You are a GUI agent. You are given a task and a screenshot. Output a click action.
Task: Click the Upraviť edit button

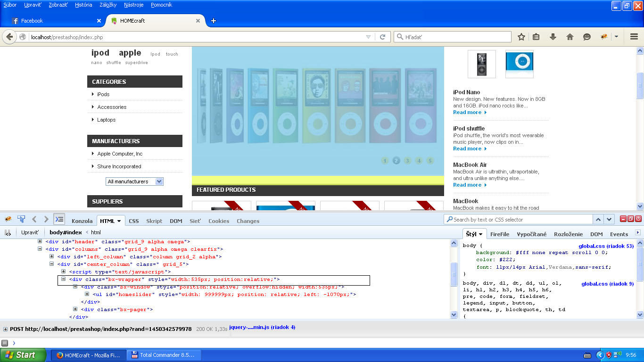(30, 232)
